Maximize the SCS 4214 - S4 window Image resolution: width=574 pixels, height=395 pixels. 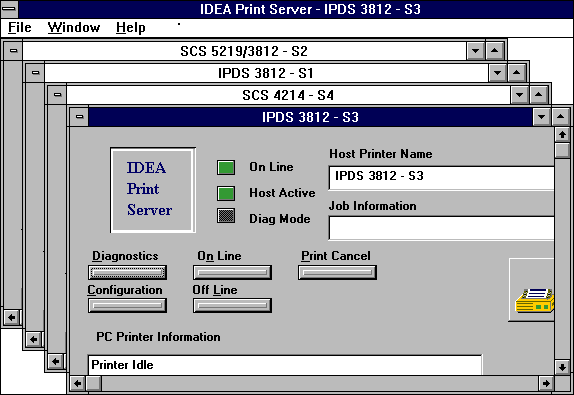point(538,95)
